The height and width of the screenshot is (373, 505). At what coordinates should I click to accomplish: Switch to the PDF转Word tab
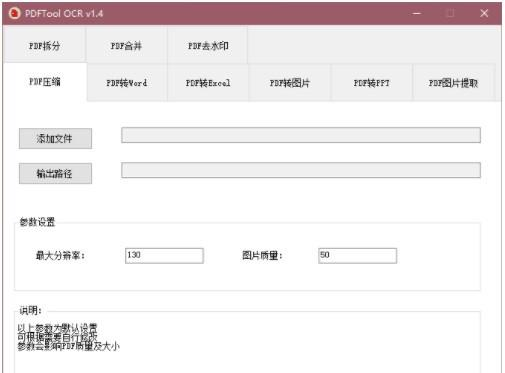coord(127,83)
